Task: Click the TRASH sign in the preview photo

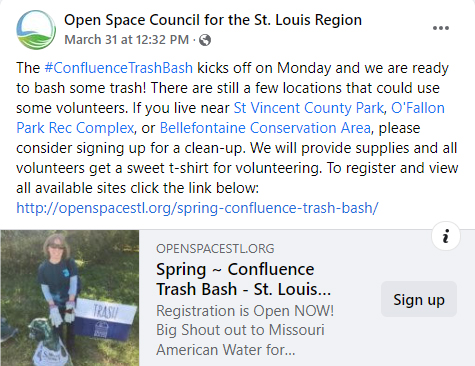Action: (x=105, y=317)
